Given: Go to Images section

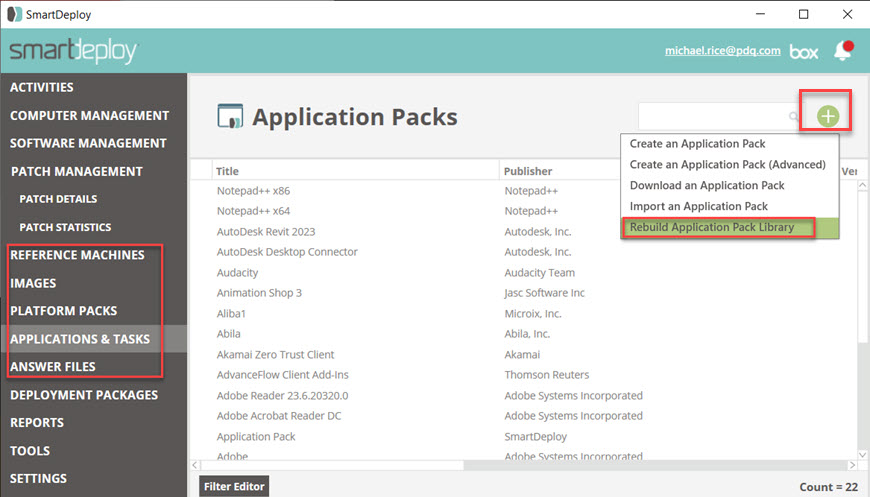Looking at the screenshot, I should tap(33, 283).
